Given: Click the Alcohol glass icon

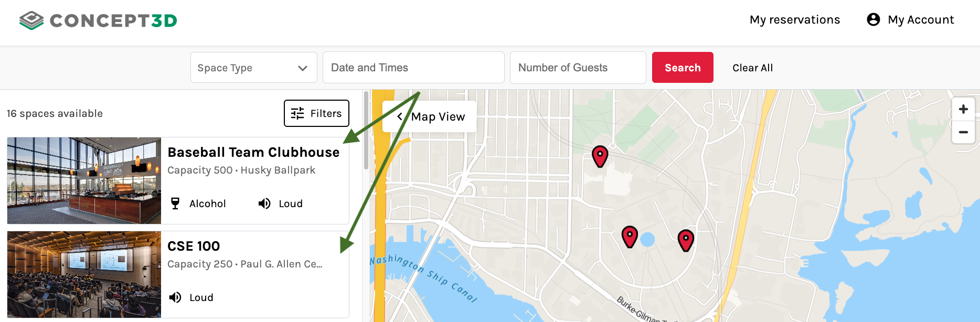Looking at the screenshot, I should [175, 203].
